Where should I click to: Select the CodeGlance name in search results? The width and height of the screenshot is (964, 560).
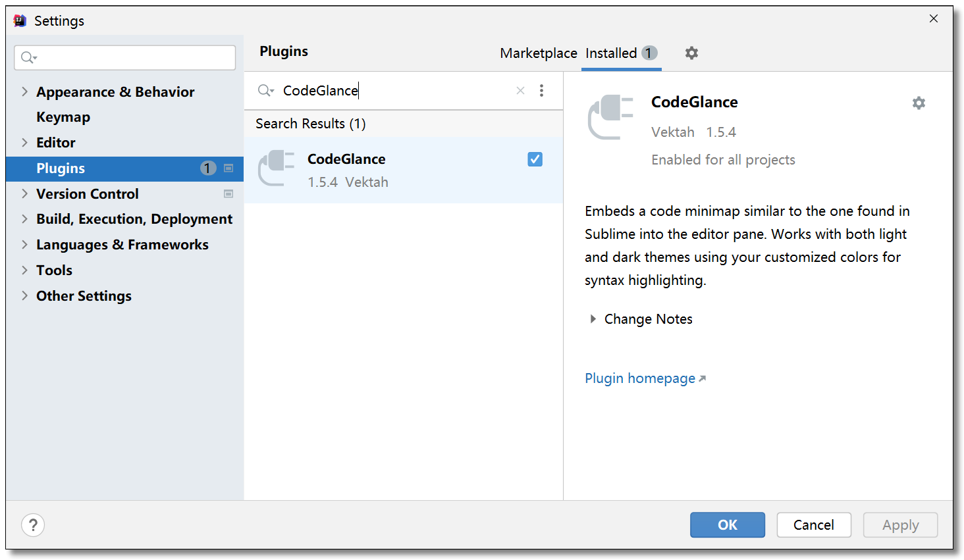pyautogui.click(x=346, y=159)
